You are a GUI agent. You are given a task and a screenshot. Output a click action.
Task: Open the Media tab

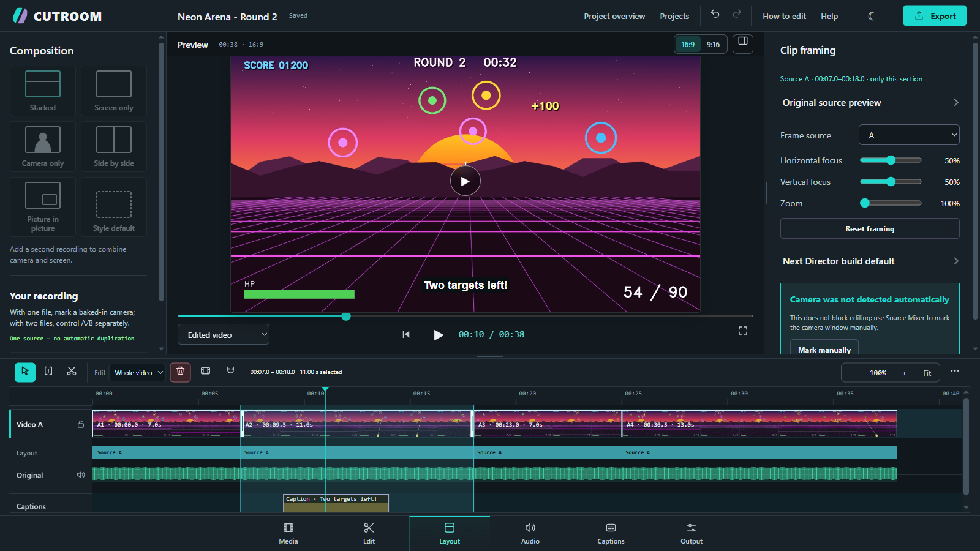coord(288,533)
